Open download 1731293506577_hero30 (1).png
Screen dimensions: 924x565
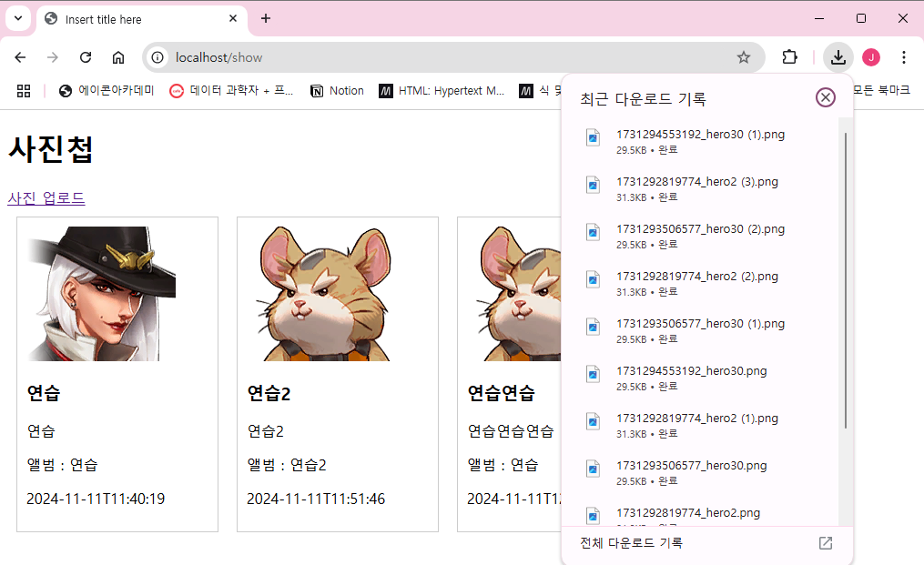pos(700,330)
